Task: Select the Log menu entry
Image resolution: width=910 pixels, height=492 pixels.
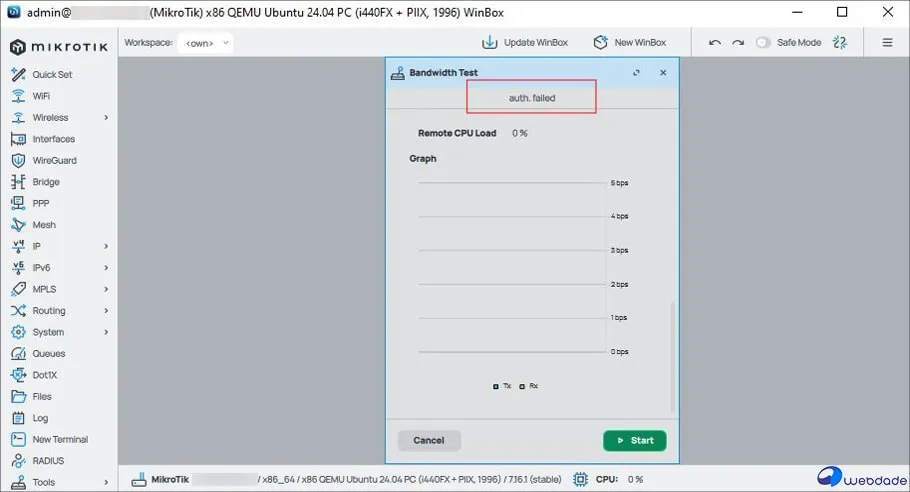Action: coord(40,418)
